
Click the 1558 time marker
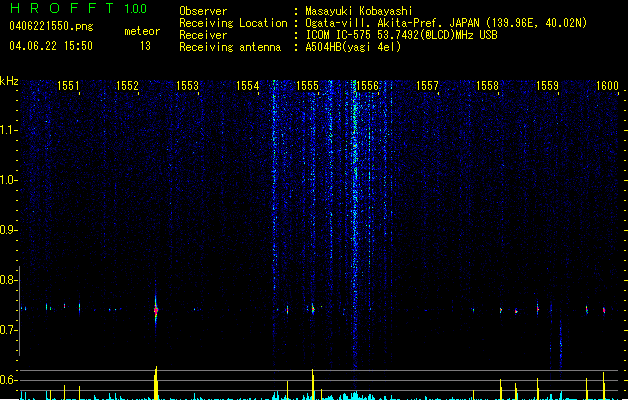point(487,86)
